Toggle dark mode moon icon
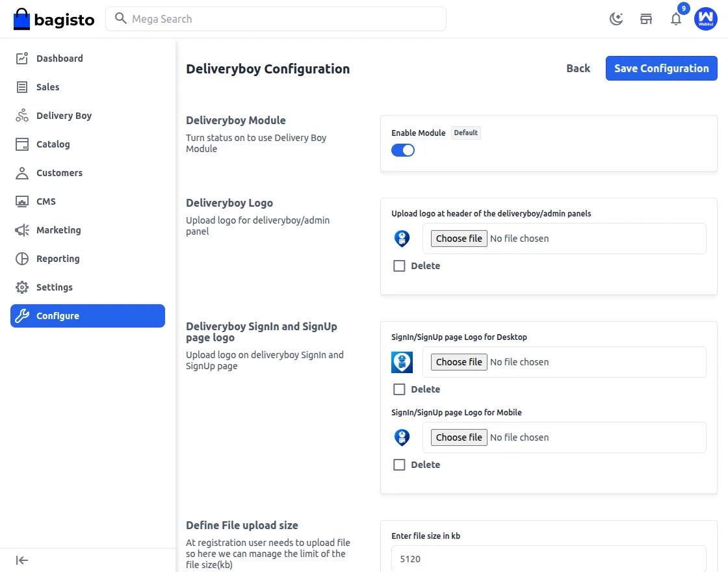Screen dimensions: 728x572 (x=616, y=19)
